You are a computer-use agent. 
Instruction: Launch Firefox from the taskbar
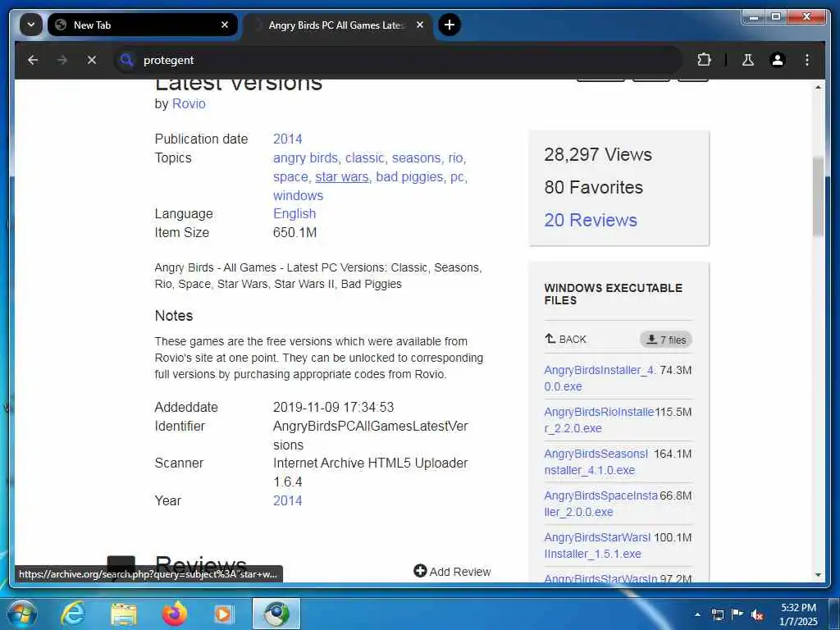pyautogui.click(x=175, y=614)
